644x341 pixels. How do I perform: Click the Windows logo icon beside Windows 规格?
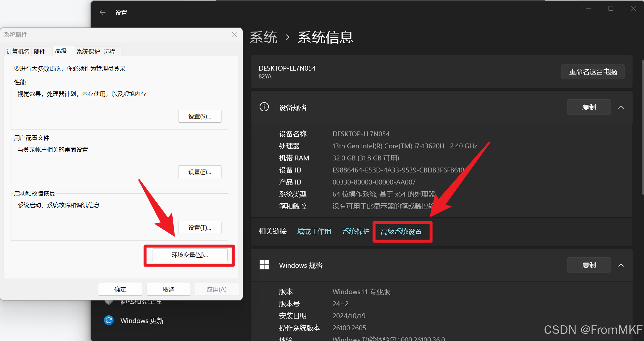tap(264, 265)
